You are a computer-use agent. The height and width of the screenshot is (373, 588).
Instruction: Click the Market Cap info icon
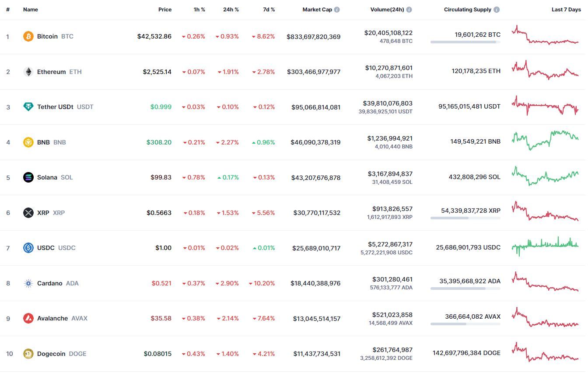pos(337,10)
